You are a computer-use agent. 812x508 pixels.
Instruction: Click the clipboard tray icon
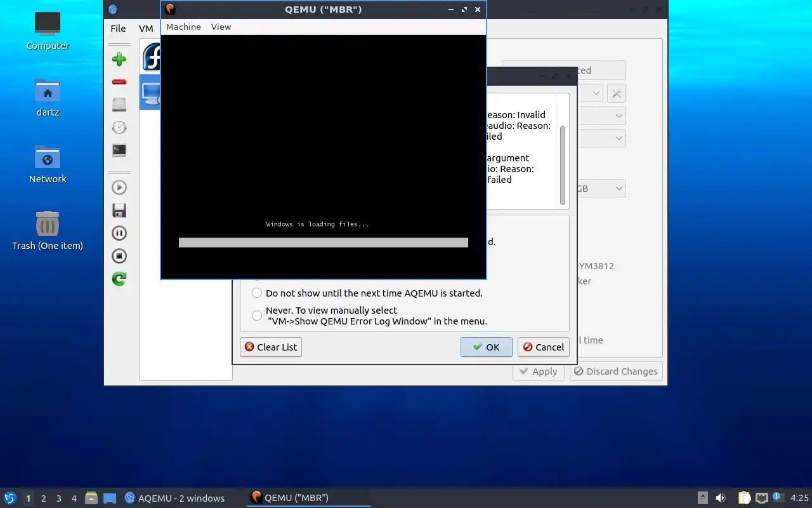coord(745,498)
